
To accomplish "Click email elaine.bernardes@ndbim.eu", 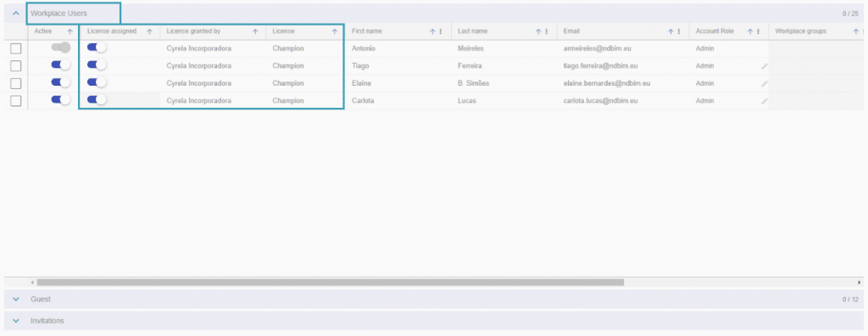I will pos(606,84).
